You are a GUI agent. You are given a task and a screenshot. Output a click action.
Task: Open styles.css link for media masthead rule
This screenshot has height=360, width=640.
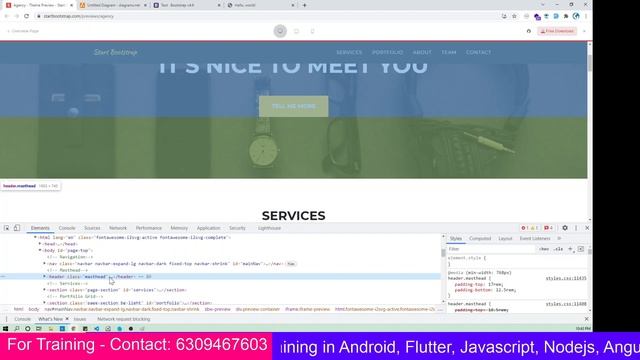tap(566, 278)
